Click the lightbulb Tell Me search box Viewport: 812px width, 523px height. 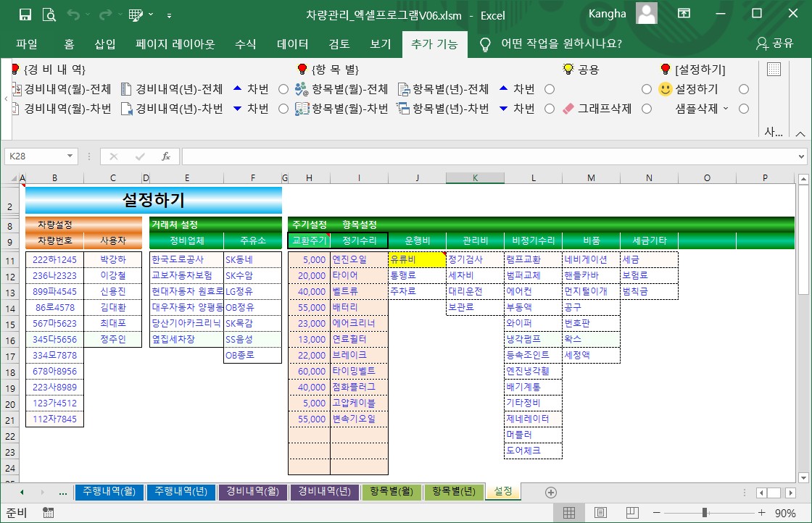pos(550,44)
